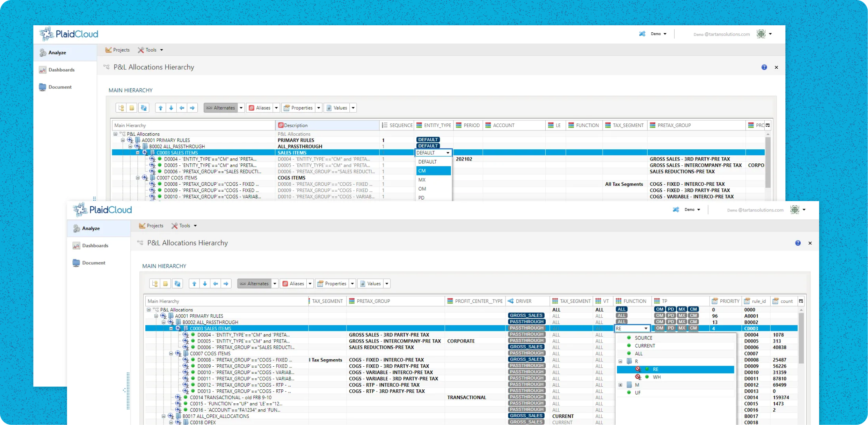
Task: Open Dashboards in lower window sidebar
Action: point(95,246)
